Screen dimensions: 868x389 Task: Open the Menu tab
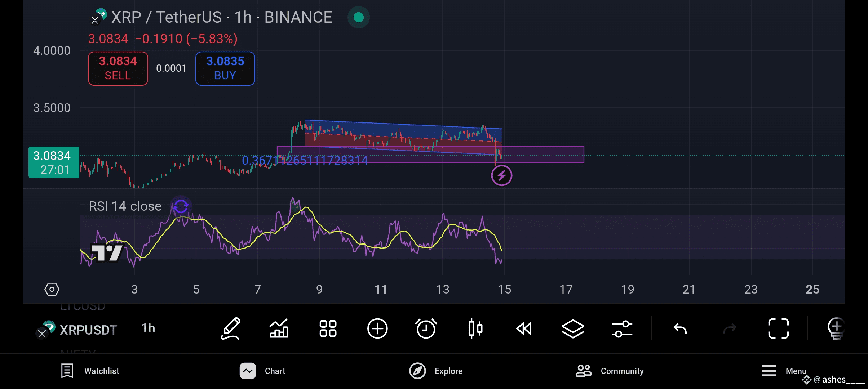(x=784, y=371)
